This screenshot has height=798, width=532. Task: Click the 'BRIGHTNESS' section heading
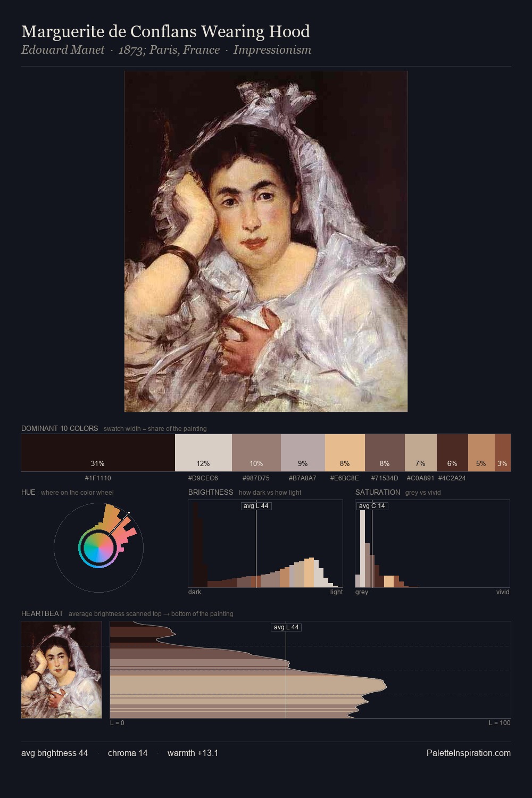tap(211, 492)
